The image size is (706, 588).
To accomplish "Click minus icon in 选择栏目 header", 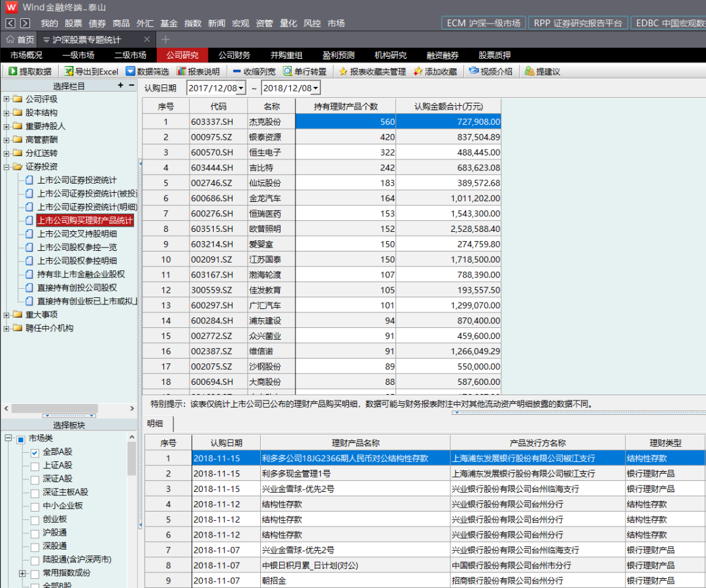I will click(131, 85).
